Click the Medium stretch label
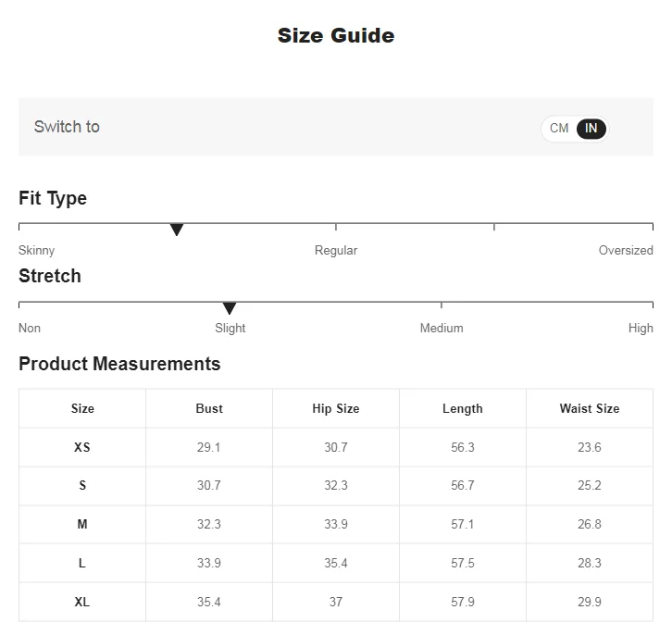This screenshot has width=672, height=635. click(x=442, y=329)
